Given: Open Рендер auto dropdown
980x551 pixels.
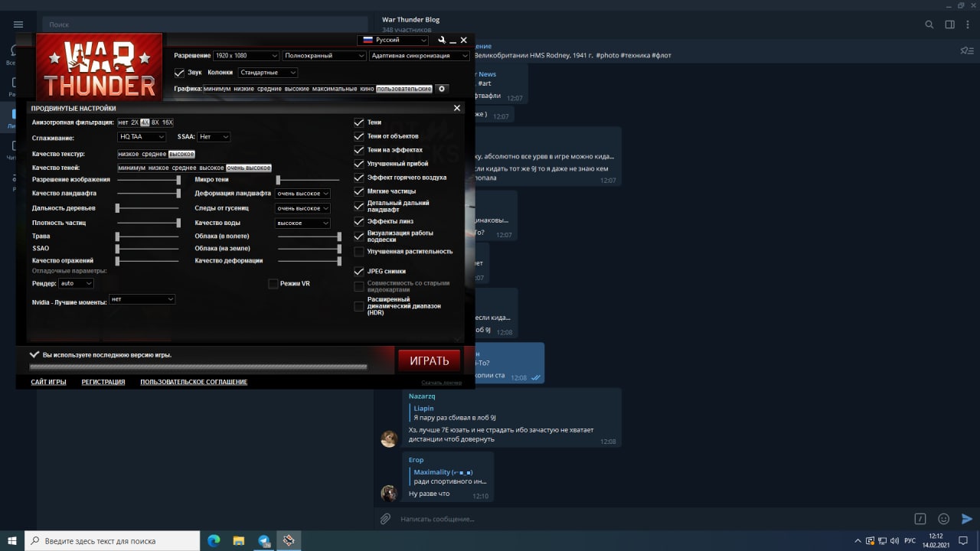Looking at the screenshot, I should pyautogui.click(x=76, y=283).
